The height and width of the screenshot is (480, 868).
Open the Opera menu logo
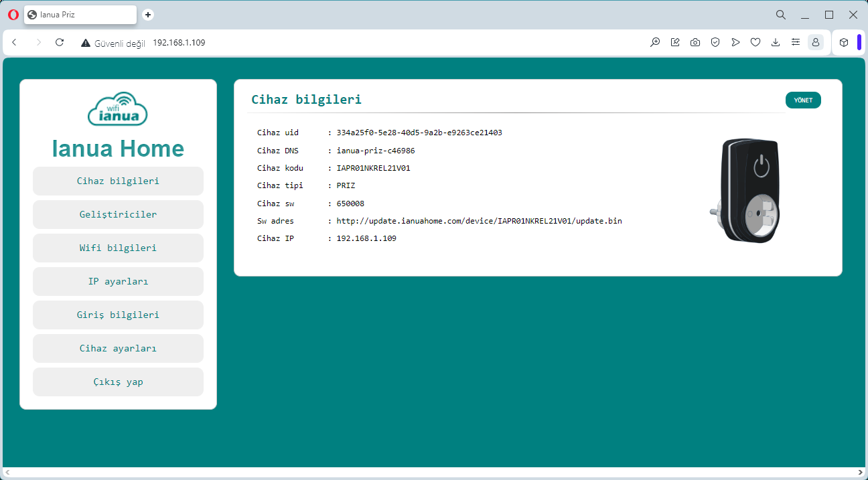click(13, 15)
